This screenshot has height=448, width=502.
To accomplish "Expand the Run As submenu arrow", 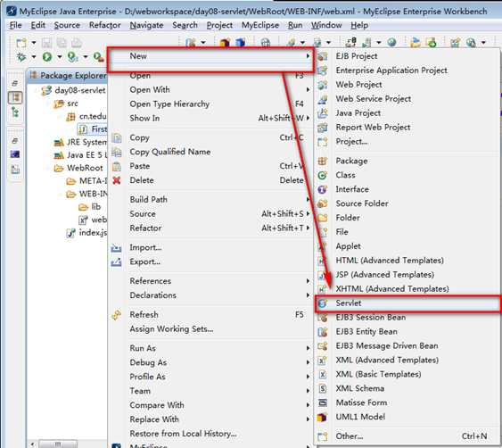I will [308, 348].
